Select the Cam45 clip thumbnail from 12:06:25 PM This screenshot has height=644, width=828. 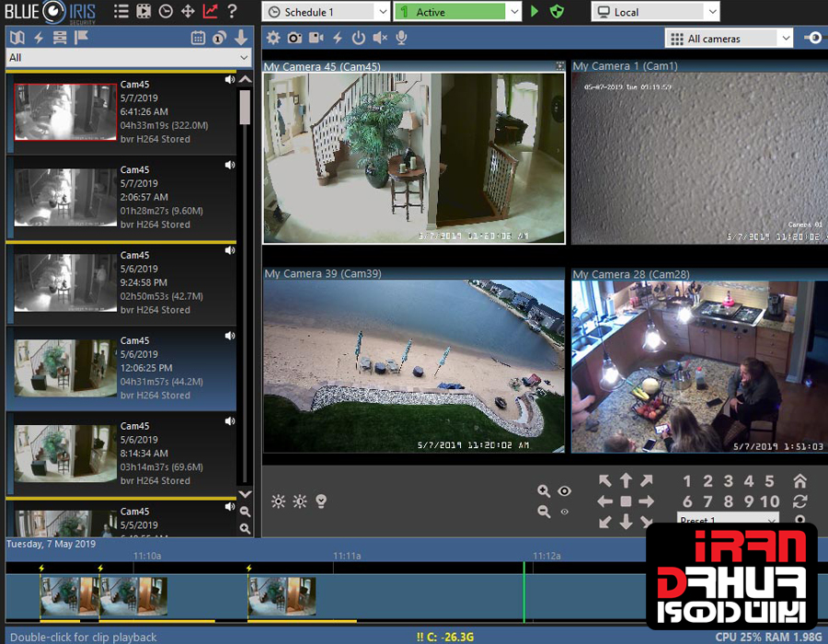coord(65,367)
